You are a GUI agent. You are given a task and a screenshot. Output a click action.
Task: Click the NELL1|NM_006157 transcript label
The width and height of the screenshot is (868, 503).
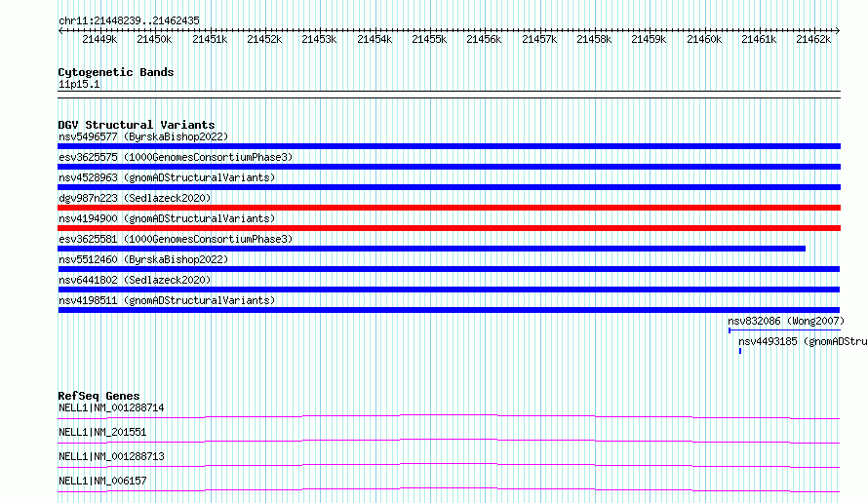[102, 481]
